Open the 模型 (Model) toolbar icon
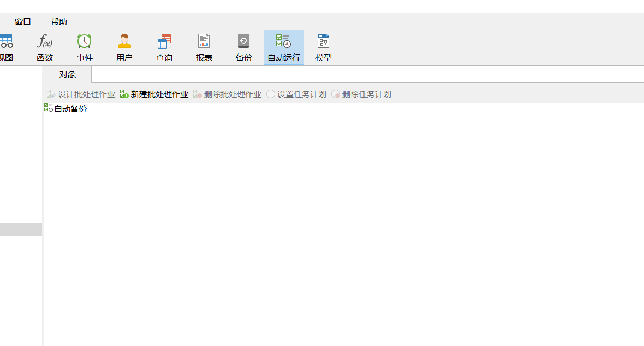The width and height of the screenshot is (644, 346). coord(324,47)
